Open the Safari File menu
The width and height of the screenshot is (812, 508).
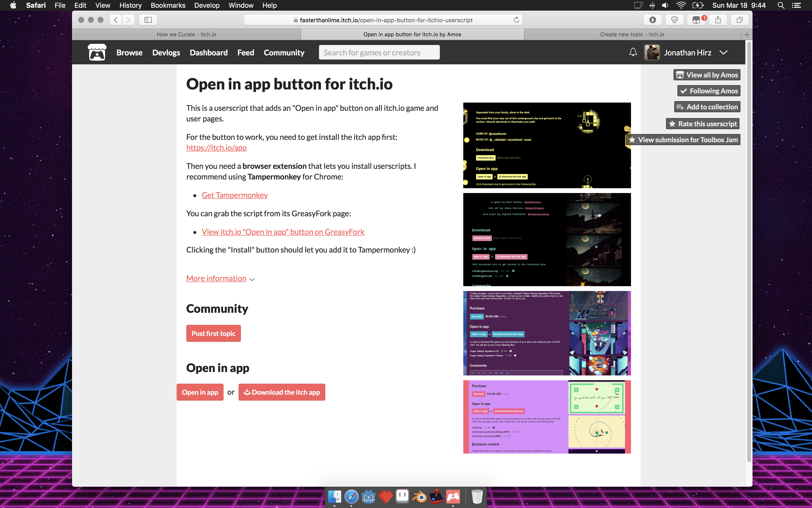pos(60,5)
